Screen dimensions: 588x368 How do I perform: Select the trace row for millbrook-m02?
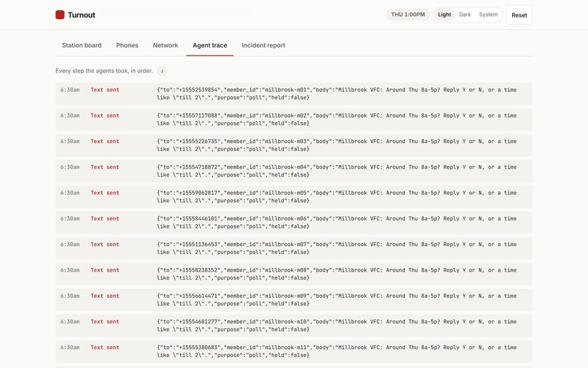293,120
